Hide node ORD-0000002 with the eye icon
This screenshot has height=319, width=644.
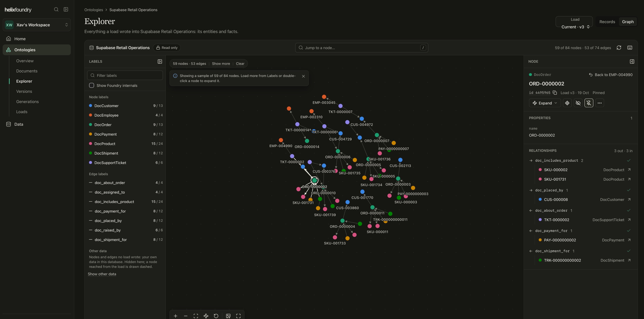tap(578, 103)
